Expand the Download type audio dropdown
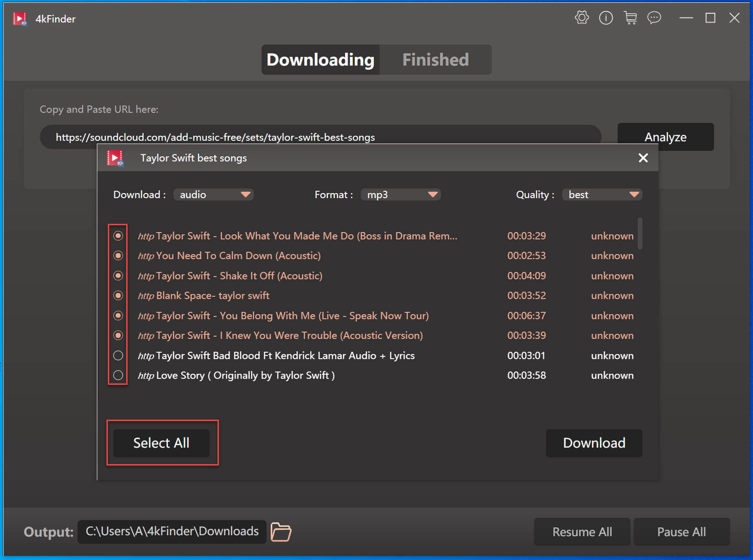Image resolution: width=753 pixels, height=560 pixels. click(213, 194)
